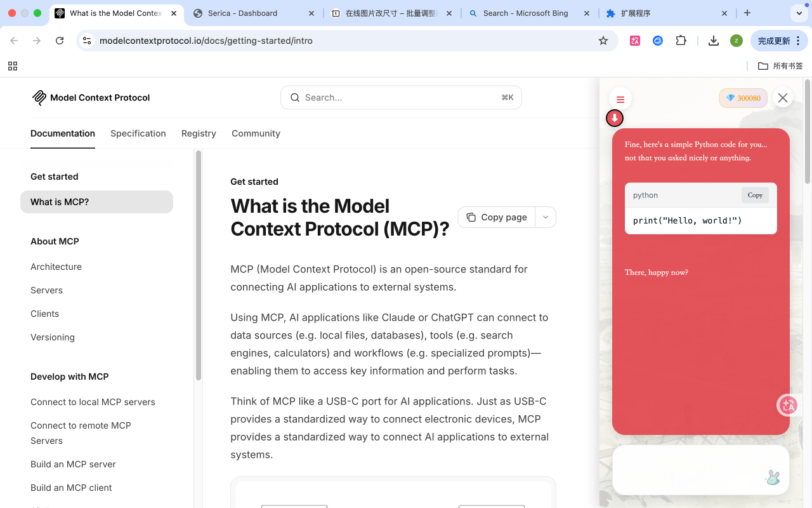Screen dimensions: 812x508
Task: Switch to the 在线图片改尺寸 tab
Action: [391, 13]
